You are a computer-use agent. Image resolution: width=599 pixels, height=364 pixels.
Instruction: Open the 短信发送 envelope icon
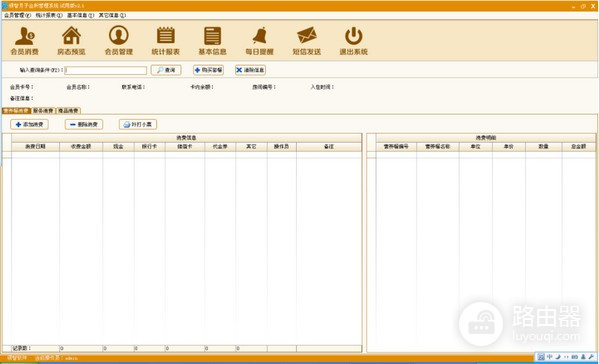tap(306, 41)
